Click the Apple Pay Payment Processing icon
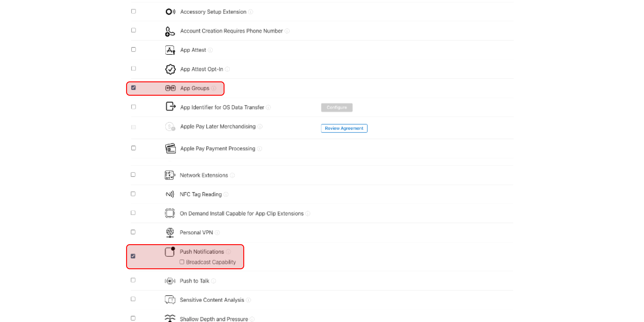 (170, 148)
